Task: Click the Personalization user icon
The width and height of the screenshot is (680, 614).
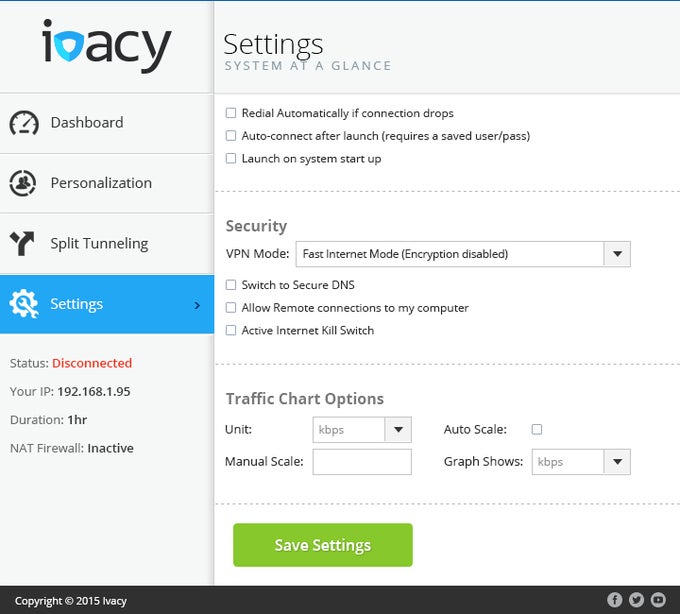Action: click(x=24, y=183)
